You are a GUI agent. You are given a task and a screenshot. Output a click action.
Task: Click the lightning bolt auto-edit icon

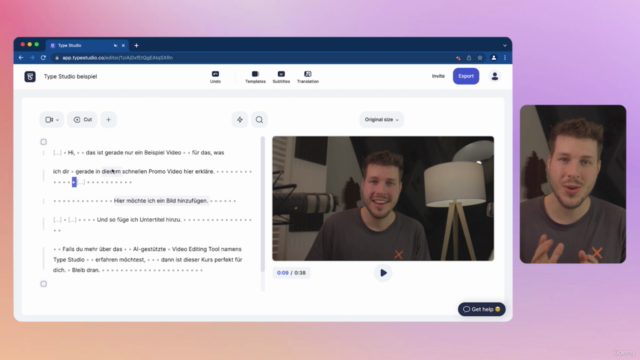(240, 120)
